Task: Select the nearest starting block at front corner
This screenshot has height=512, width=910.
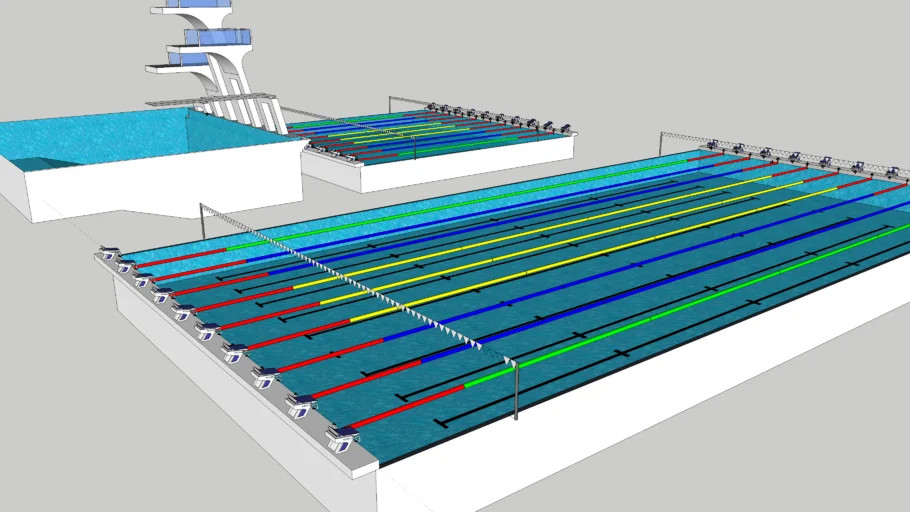Action: [343, 437]
